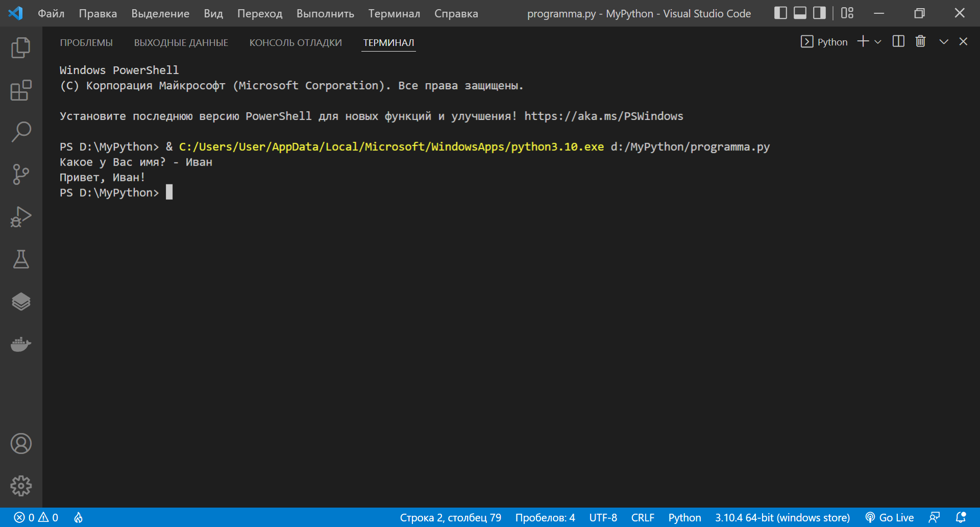Open the Extensions view

click(21, 90)
